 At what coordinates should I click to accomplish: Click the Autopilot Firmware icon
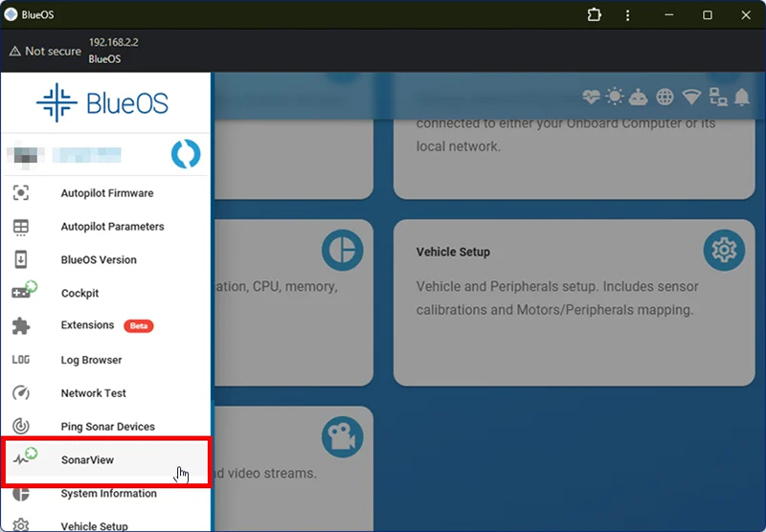[20, 193]
